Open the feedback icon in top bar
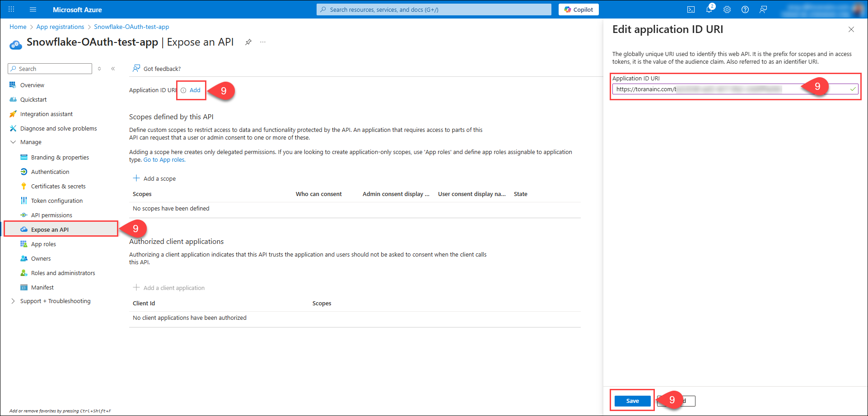This screenshot has height=416, width=868. (x=763, y=9)
